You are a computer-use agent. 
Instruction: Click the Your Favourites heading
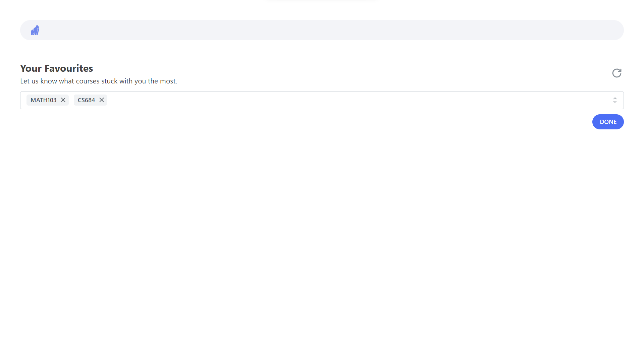[x=56, y=68]
